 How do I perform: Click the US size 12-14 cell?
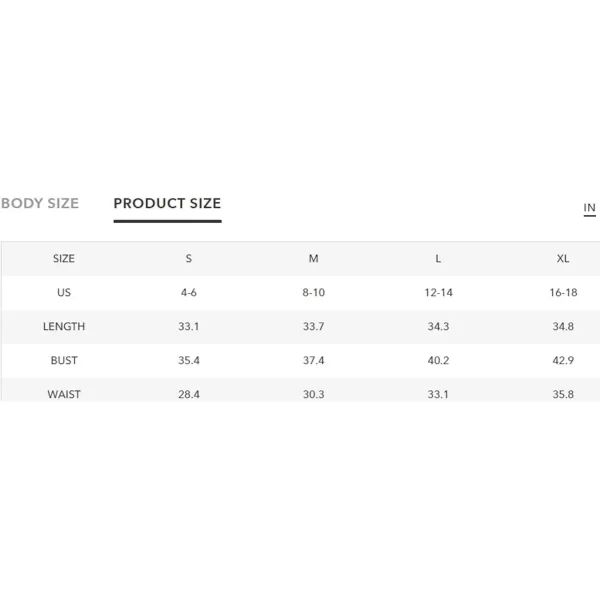(438, 293)
